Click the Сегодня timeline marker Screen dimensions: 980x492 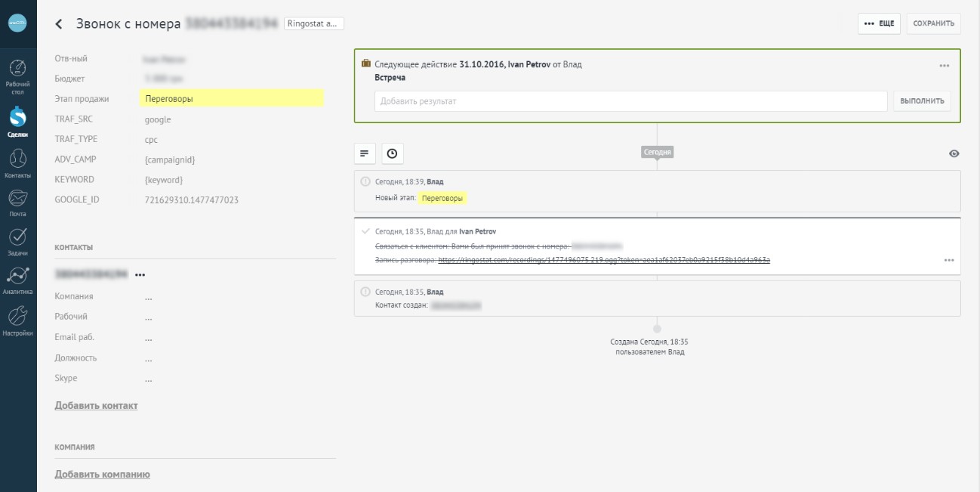click(657, 152)
